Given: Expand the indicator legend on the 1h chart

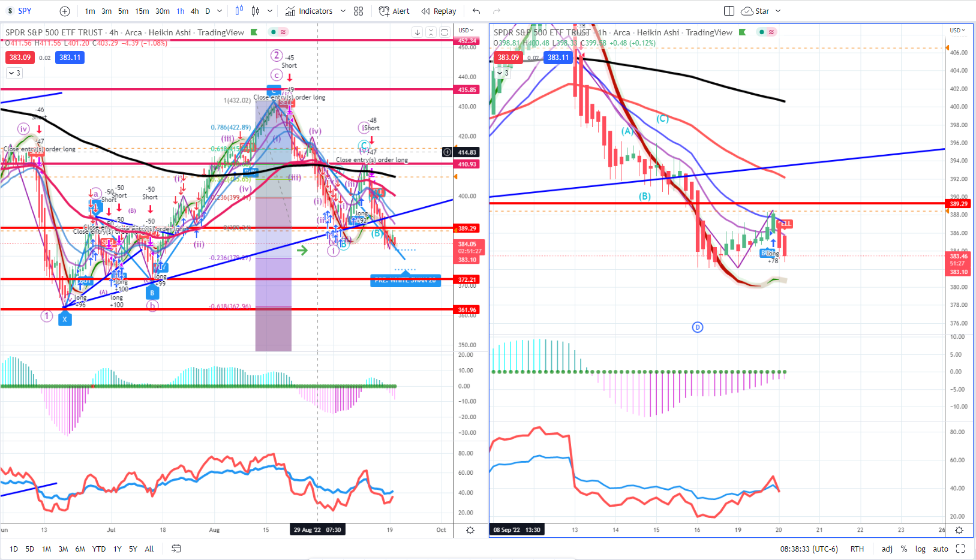Looking at the screenshot, I should pyautogui.click(x=503, y=73).
